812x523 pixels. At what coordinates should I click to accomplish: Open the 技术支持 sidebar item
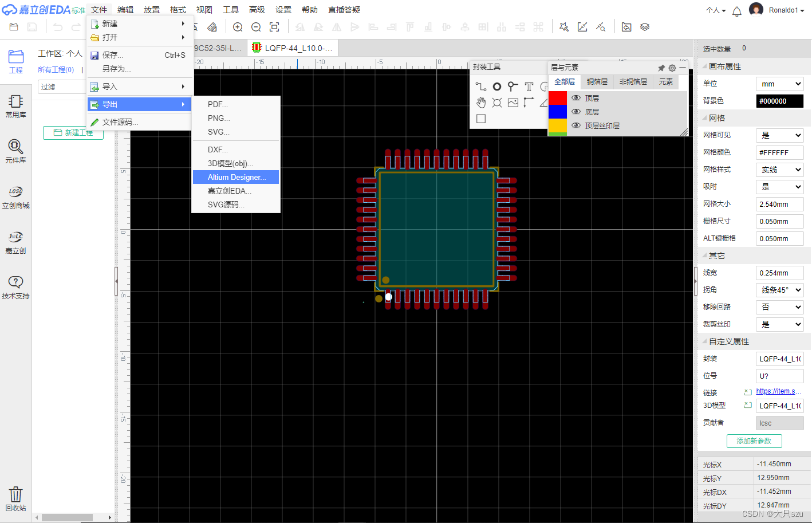coord(16,288)
